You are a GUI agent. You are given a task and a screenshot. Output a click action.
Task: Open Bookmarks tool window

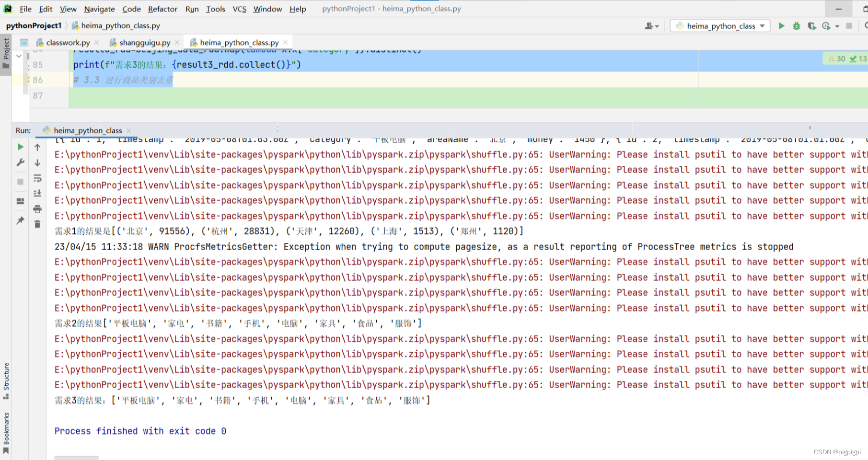tap(6, 433)
